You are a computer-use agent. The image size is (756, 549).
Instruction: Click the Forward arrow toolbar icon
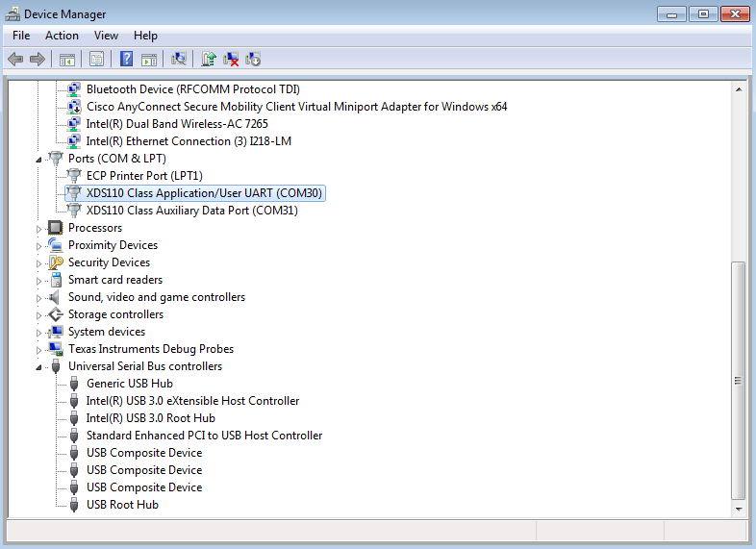(x=38, y=60)
